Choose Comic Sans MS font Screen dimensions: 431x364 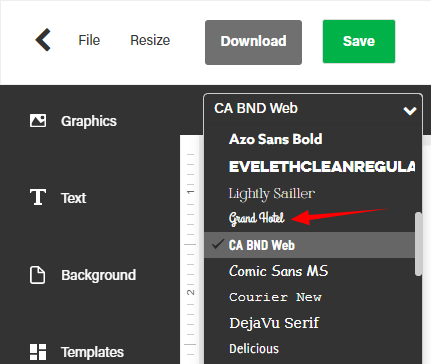pyautogui.click(x=278, y=271)
